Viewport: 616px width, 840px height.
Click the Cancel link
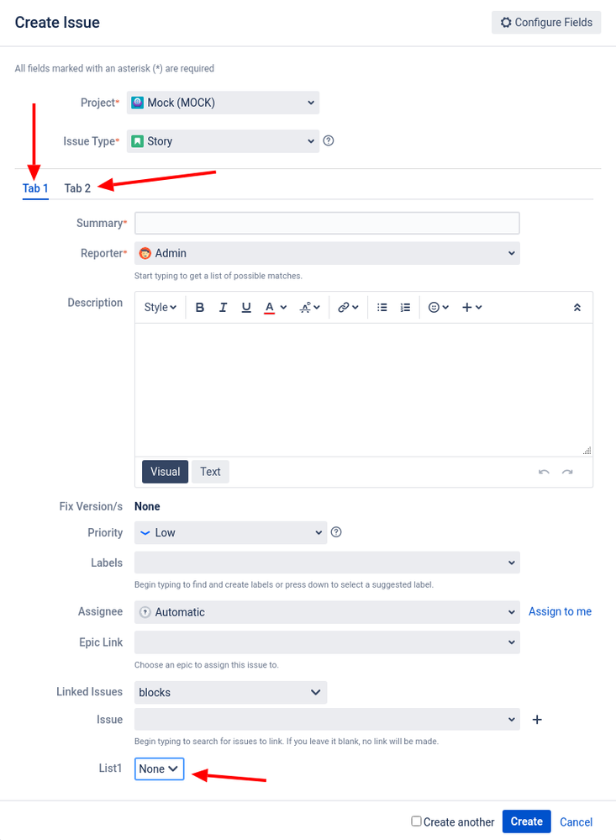coord(576,822)
